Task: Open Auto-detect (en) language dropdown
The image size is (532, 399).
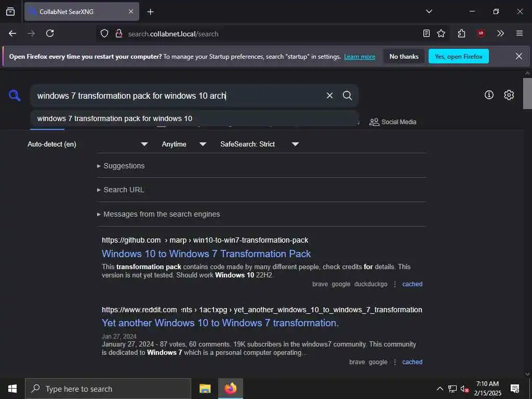Action: click(87, 144)
